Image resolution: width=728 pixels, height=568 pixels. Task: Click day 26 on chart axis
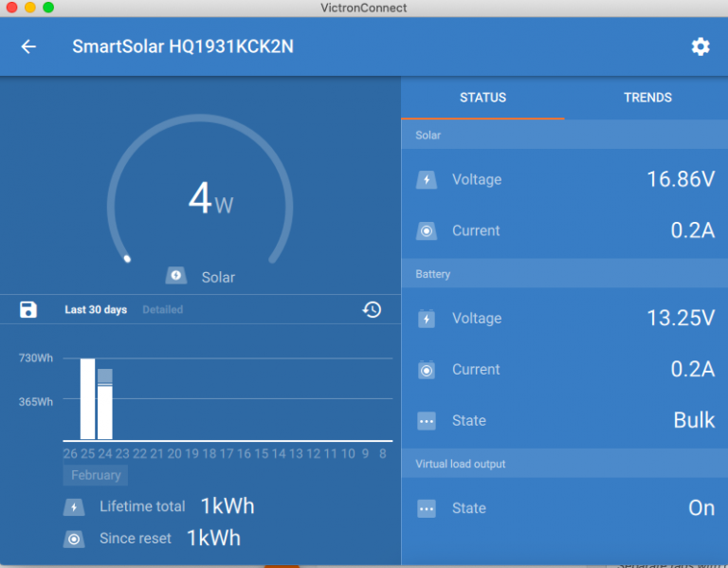point(70,454)
